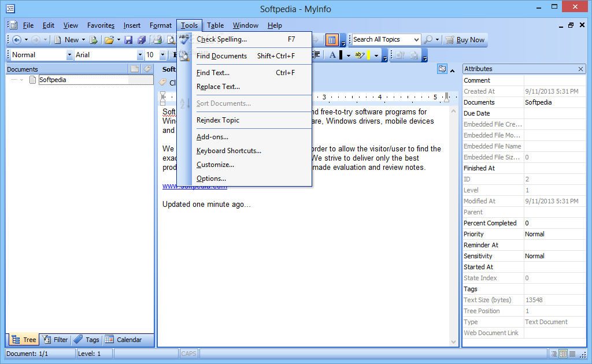The width and height of the screenshot is (592, 364).
Task: Click the tag icon in Documents header
Action: point(147,69)
